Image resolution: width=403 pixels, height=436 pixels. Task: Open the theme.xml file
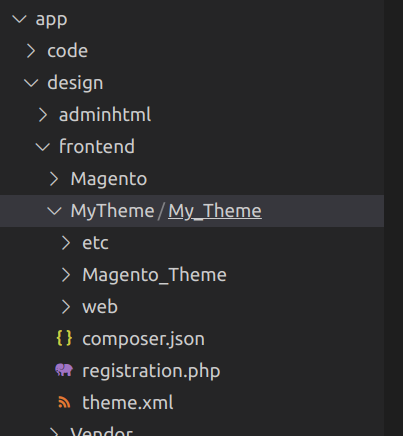pos(128,402)
